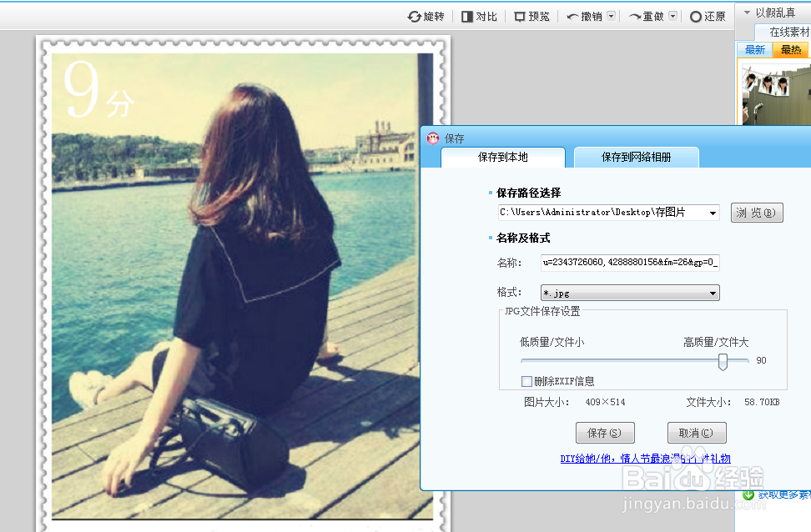811x532 pixels.
Task: Click the quality value 90
Action: point(761,360)
